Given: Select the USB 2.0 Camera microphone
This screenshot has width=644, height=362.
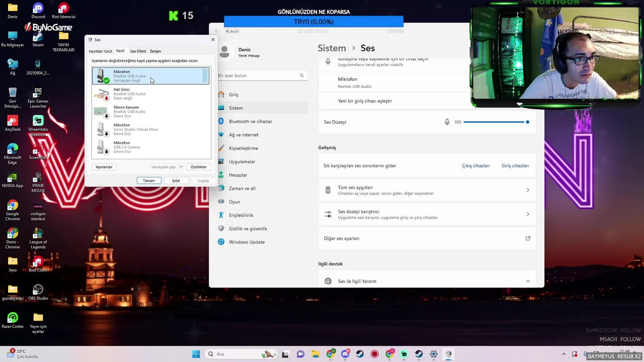Looking at the screenshot, I should 150,147.
